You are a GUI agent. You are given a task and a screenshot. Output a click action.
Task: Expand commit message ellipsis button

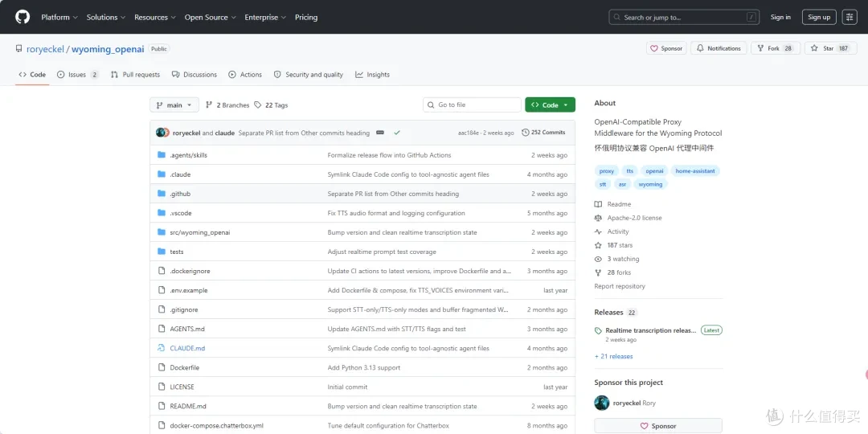point(380,133)
